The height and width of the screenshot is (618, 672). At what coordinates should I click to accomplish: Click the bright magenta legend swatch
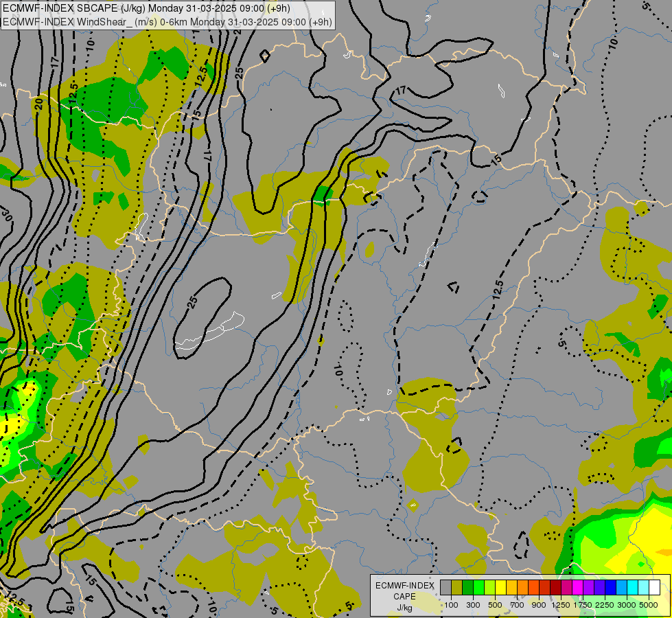[x=577, y=588]
